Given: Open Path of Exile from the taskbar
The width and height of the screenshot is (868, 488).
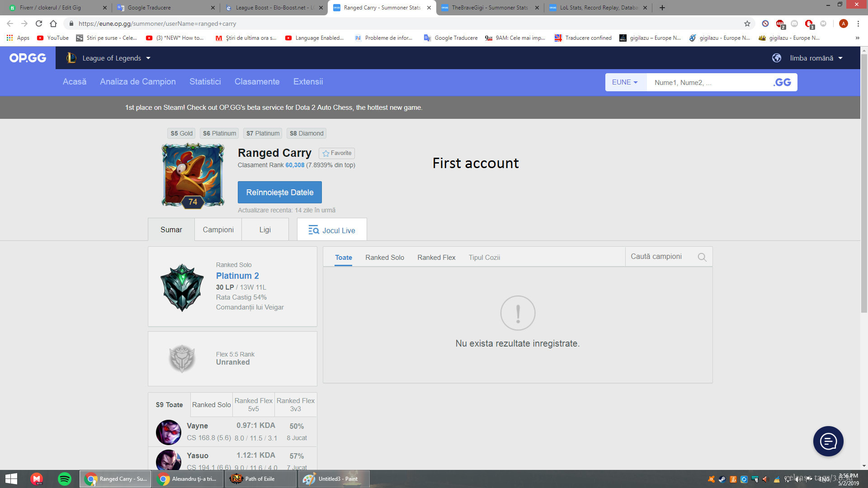Looking at the screenshot, I should [260, 479].
